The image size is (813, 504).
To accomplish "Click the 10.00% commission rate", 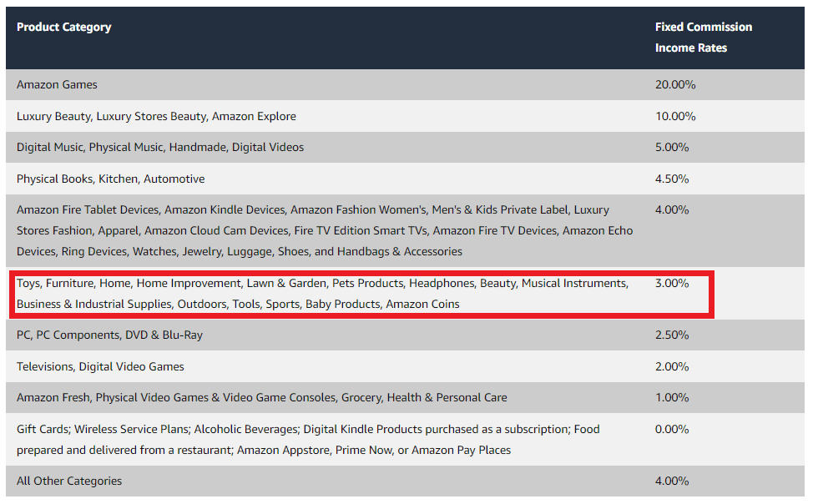I will pos(675,116).
